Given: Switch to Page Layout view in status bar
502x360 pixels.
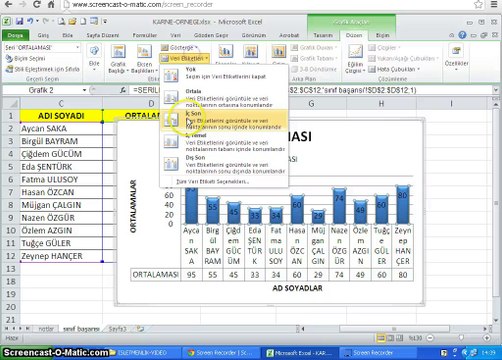Looking at the screenshot, I should point(390,338).
